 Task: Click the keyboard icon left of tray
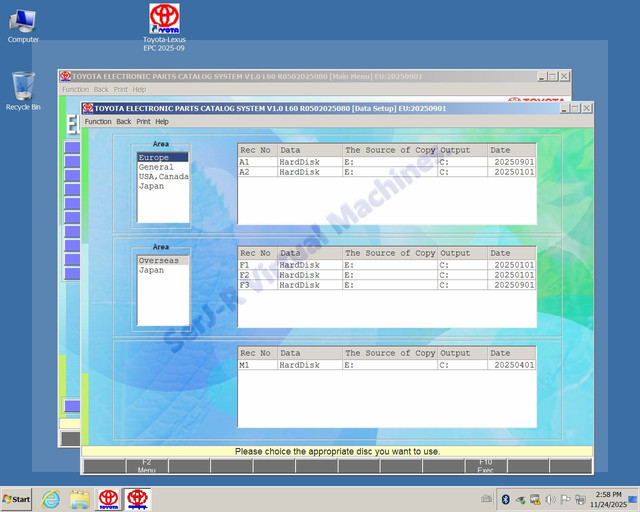487,499
